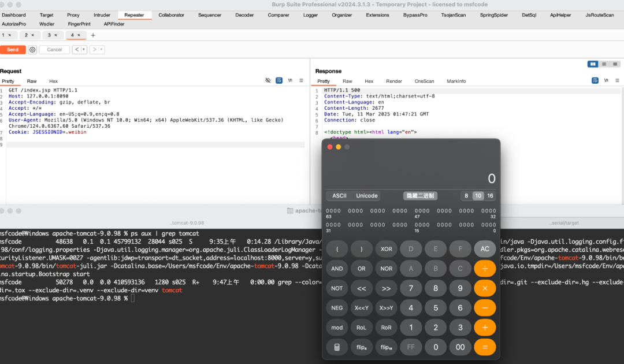Click the AC clear key in Calculator
624x364 pixels.
(x=485, y=249)
